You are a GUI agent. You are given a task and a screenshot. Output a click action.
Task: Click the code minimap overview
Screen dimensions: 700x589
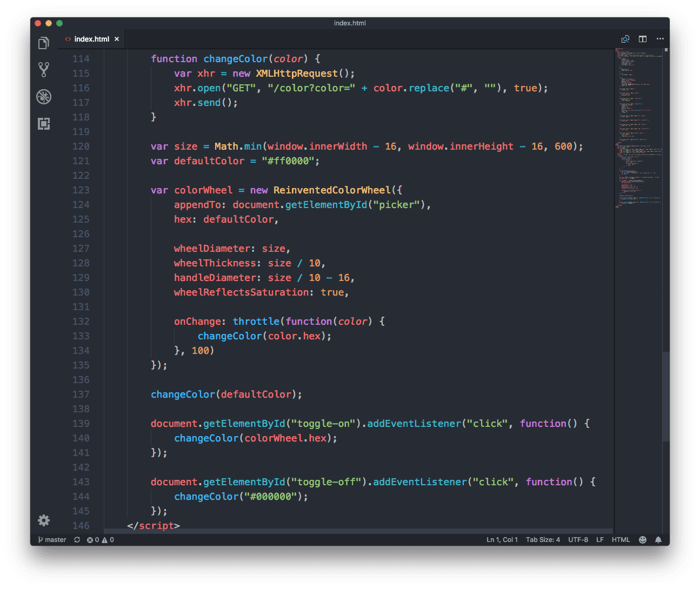(x=639, y=130)
